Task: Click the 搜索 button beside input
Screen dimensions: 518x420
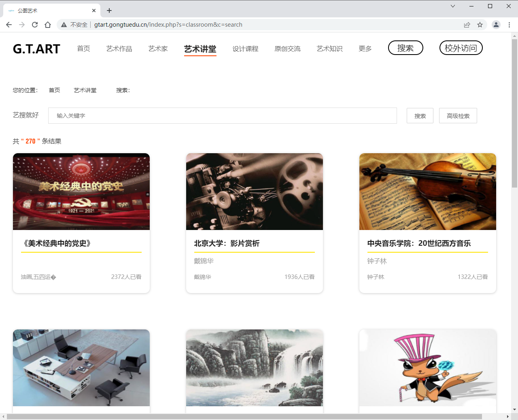Action: 420,116
